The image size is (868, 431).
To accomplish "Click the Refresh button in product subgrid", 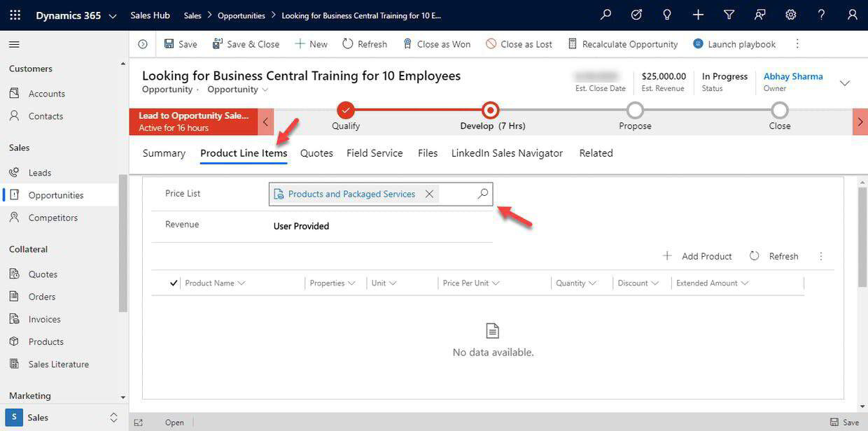I will click(x=774, y=256).
